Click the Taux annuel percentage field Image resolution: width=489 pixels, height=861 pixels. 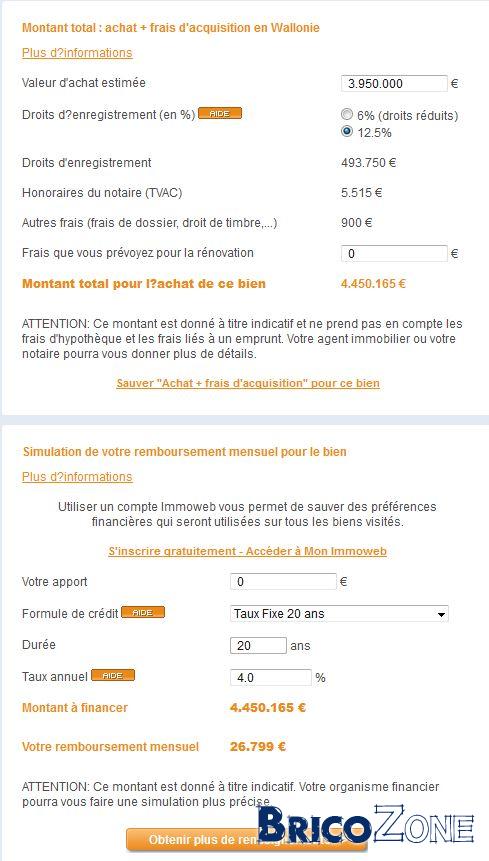pyautogui.click(x=271, y=678)
